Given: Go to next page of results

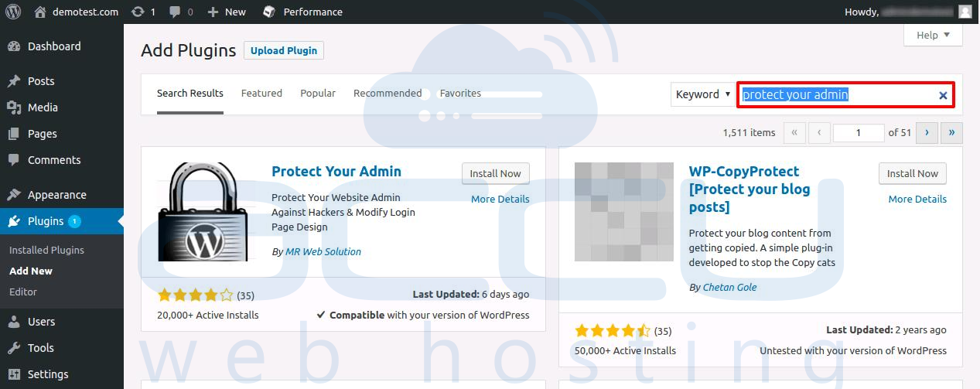Looking at the screenshot, I should click(927, 132).
